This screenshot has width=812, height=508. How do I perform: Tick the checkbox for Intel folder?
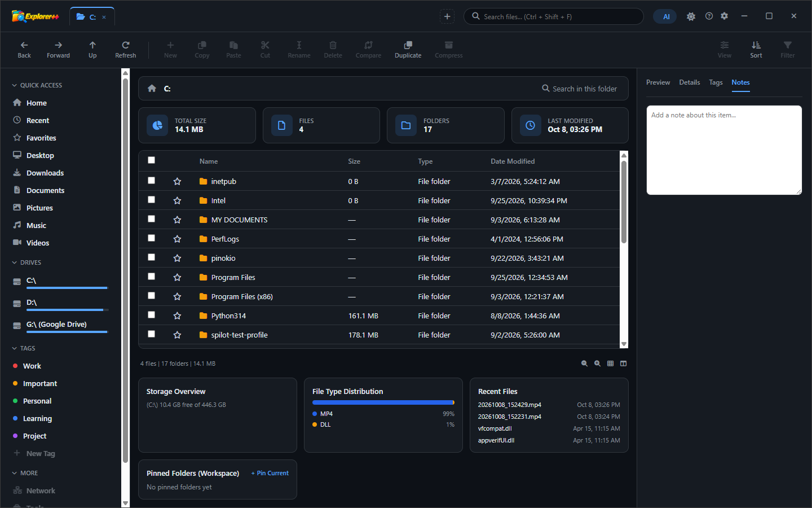151,200
